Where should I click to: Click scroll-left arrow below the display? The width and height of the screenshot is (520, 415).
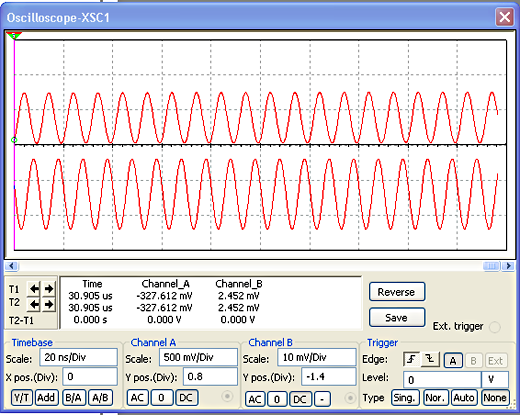pos(12,266)
